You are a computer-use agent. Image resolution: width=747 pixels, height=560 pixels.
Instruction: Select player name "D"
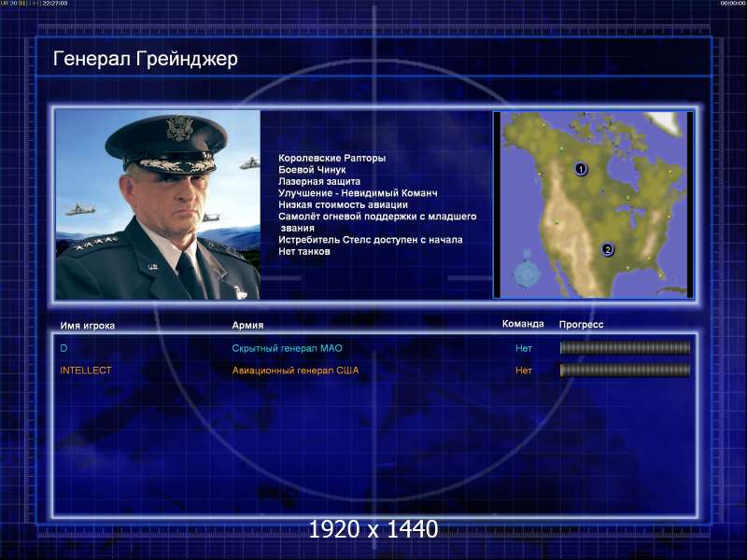(63, 348)
